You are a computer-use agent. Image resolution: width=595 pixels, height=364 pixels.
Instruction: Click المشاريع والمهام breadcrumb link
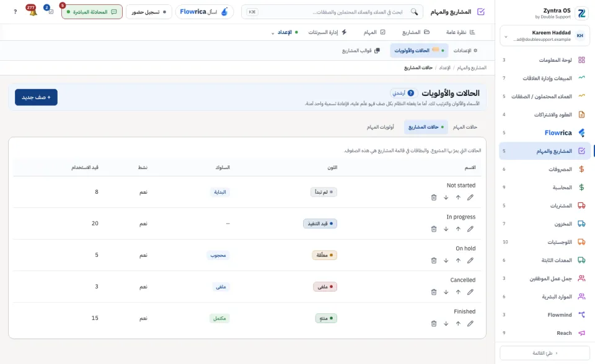[x=472, y=67]
